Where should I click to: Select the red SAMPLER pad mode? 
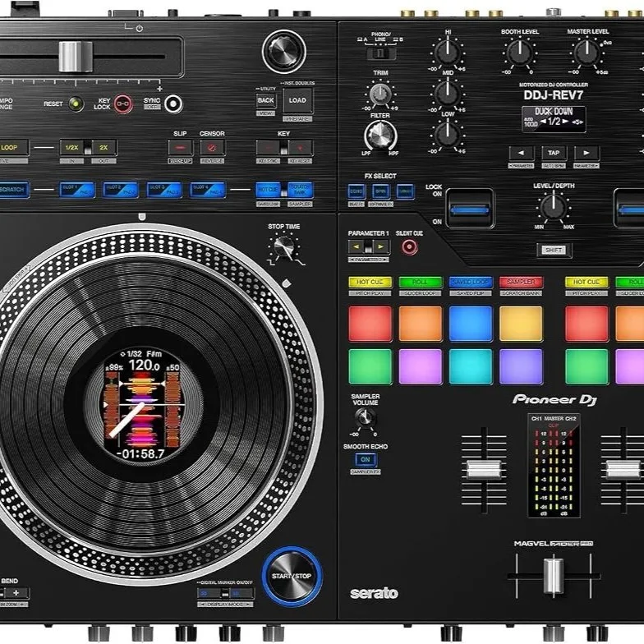[x=521, y=283]
